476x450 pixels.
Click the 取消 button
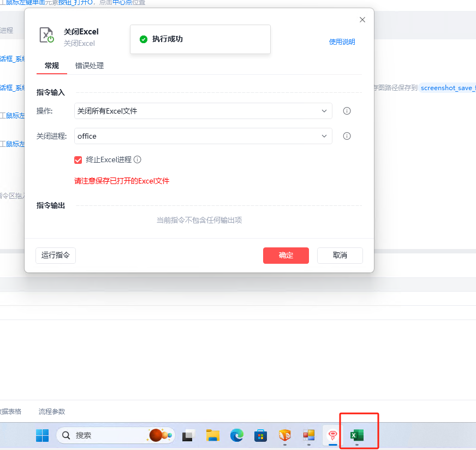340,256
